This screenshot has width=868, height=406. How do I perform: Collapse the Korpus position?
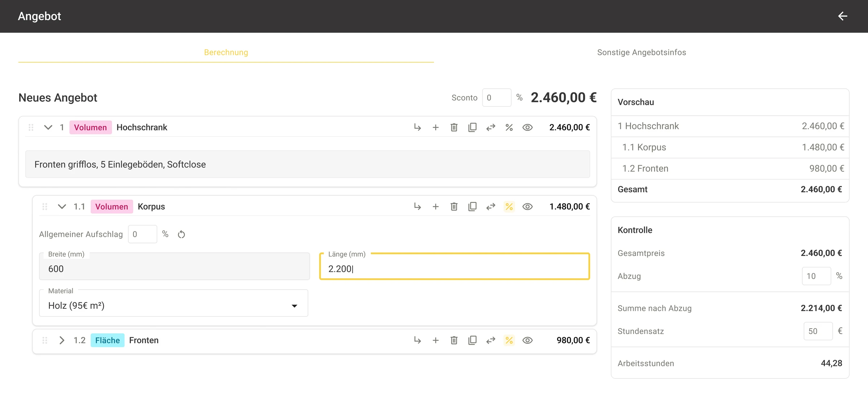point(62,206)
